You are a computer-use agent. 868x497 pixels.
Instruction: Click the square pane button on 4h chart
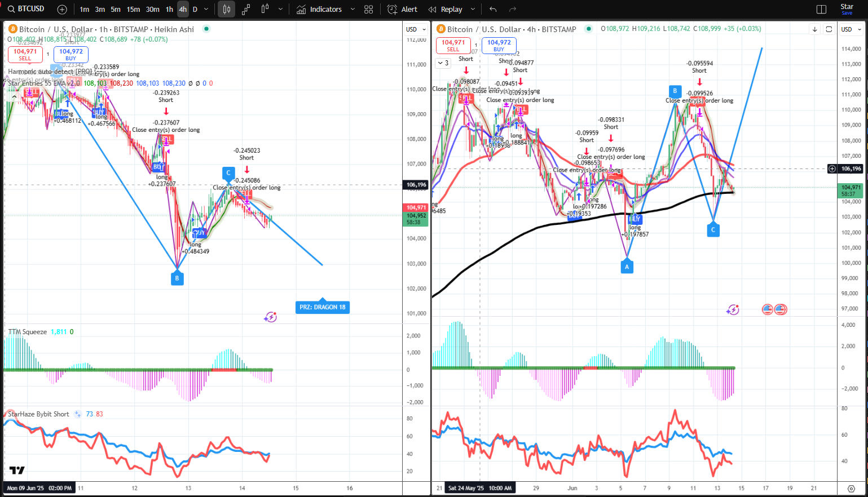[829, 29]
